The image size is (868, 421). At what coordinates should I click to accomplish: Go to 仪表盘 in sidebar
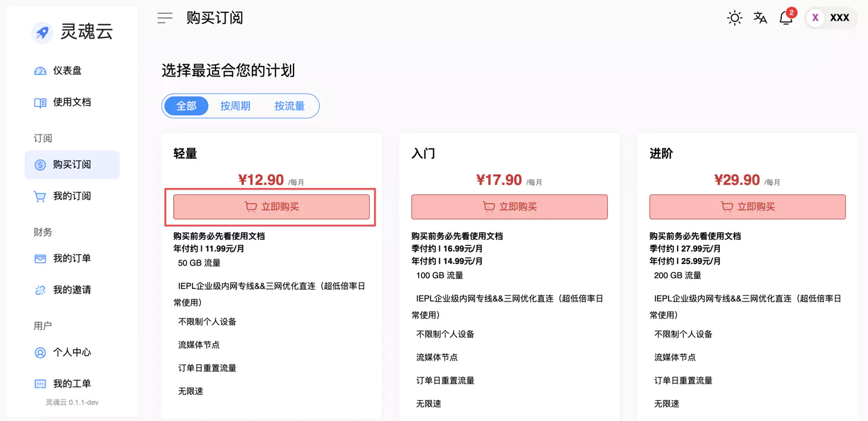pyautogui.click(x=72, y=71)
